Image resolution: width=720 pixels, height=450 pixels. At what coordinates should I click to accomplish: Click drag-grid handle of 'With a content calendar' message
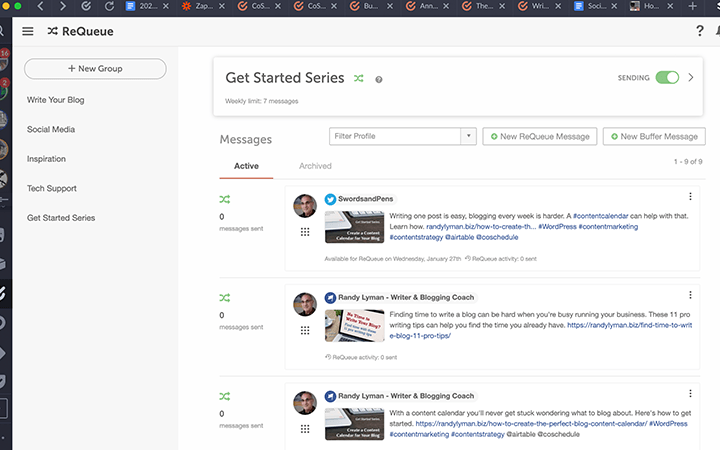pyautogui.click(x=305, y=429)
